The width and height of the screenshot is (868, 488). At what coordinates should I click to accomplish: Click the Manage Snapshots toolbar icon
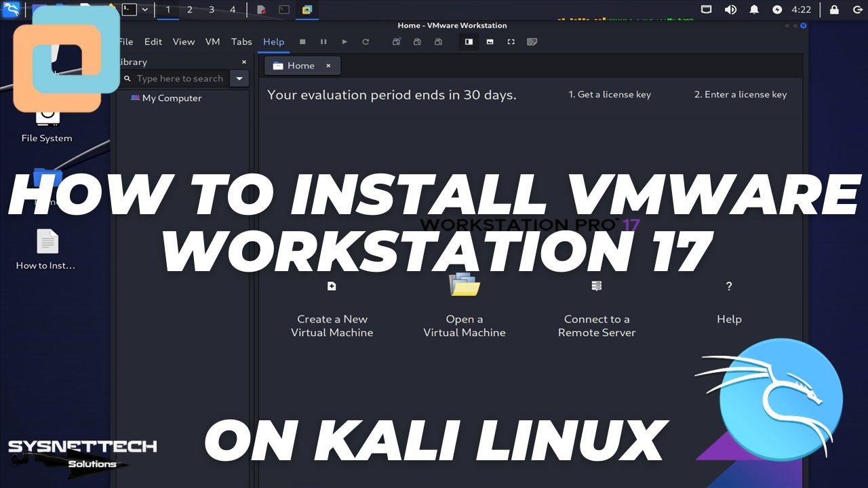pos(439,41)
